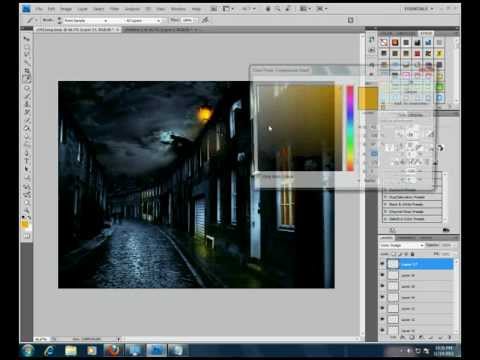Switch to the Channels tab
This screenshot has height=360, width=480.
tap(405, 238)
